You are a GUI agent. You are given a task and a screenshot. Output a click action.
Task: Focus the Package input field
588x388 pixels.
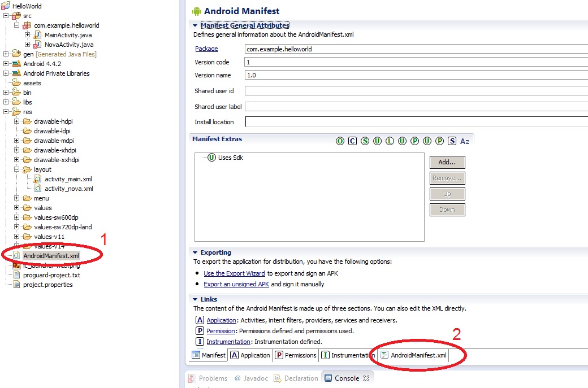pos(416,49)
